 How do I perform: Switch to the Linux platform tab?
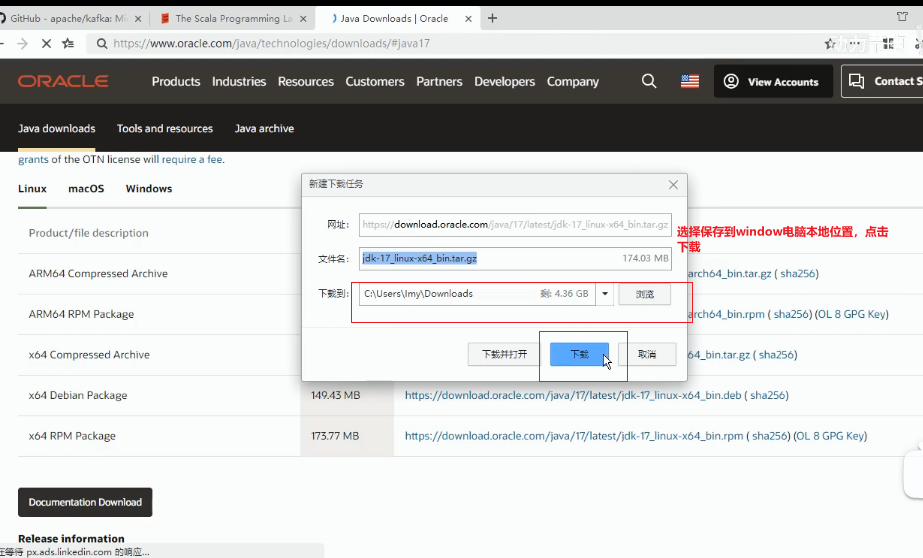[32, 188]
